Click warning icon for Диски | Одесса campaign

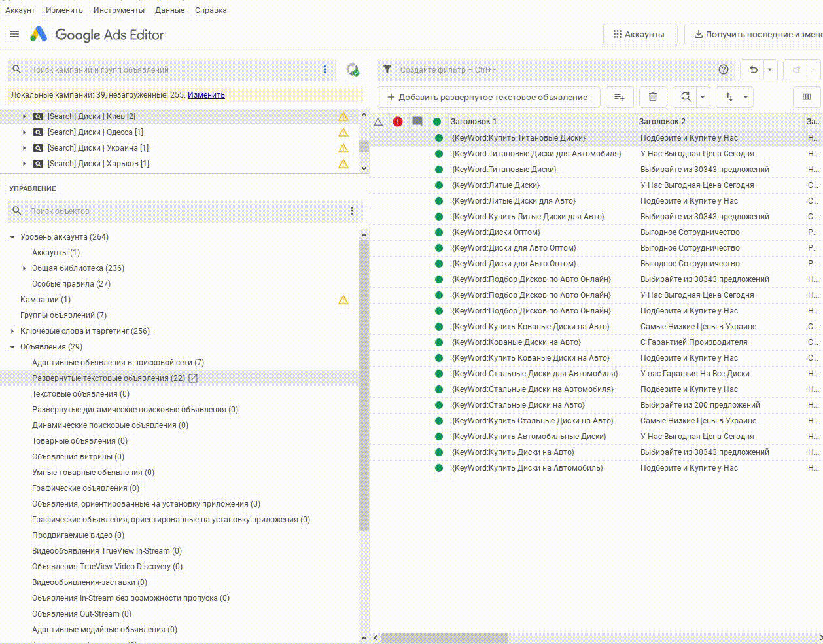[343, 132]
